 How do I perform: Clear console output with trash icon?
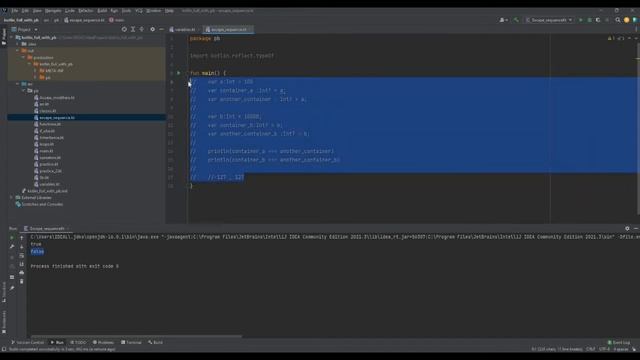[x=22, y=281]
